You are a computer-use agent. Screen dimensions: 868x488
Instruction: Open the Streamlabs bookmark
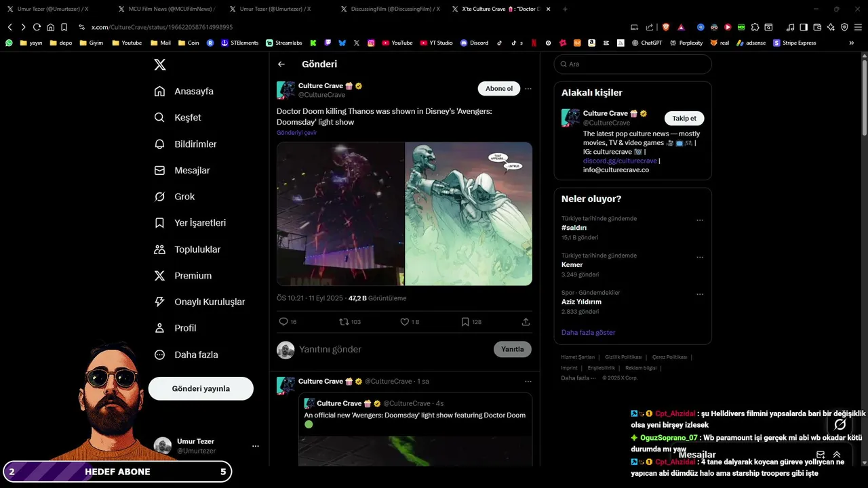click(x=284, y=43)
